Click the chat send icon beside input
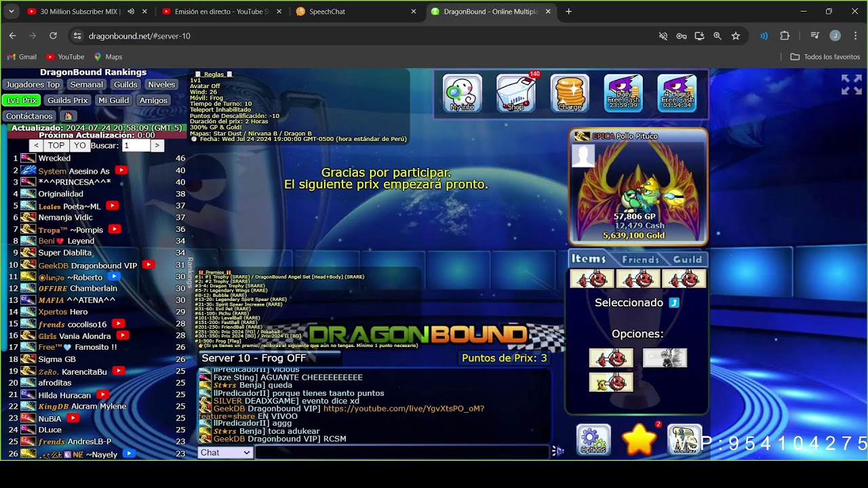Image resolution: width=868 pixels, height=488 pixels. point(557,451)
